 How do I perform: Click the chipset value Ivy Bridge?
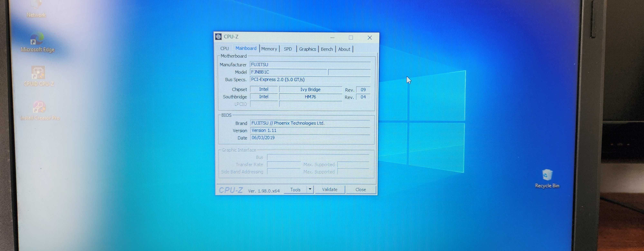pyautogui.click(x=310, y=89)
